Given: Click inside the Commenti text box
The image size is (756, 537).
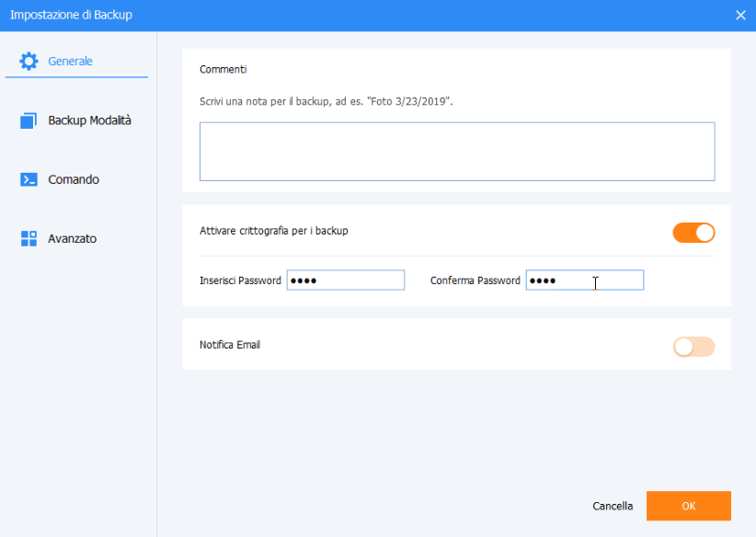Looking at the screenshot, I should click(456, 152).
